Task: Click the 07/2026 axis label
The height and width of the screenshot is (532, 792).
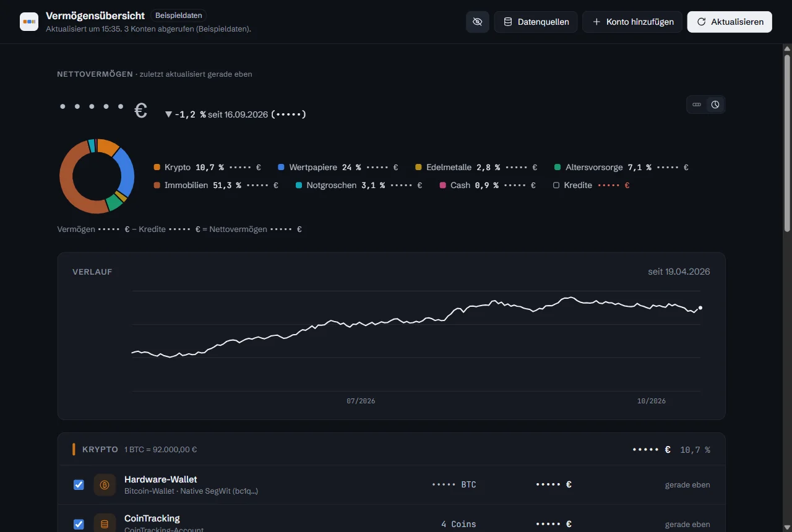Action: coord(361,401)
